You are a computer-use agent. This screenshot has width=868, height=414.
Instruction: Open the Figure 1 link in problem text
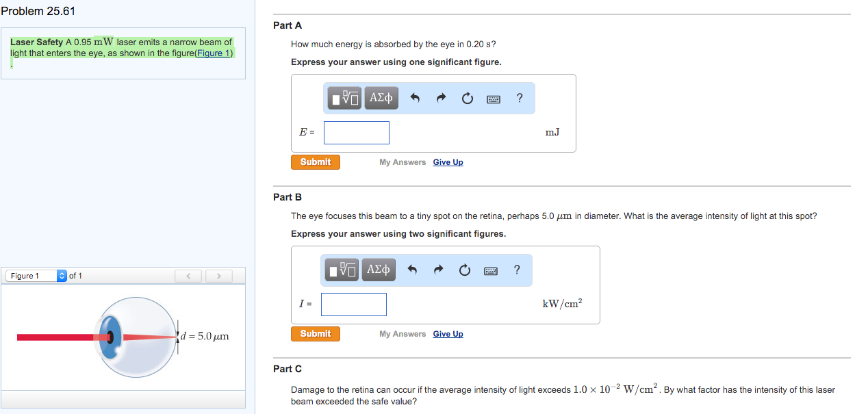(x=214, y=53)
